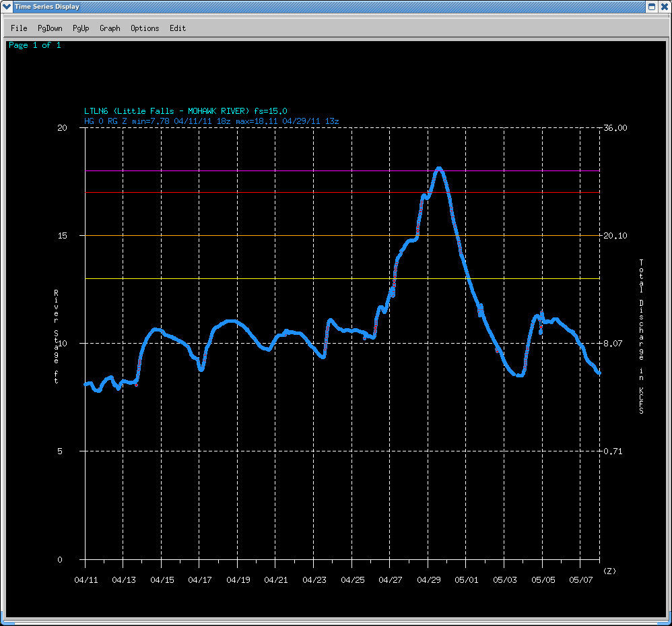
Task: Click the 04/21 date label
Action: click(x=276, y=580)
